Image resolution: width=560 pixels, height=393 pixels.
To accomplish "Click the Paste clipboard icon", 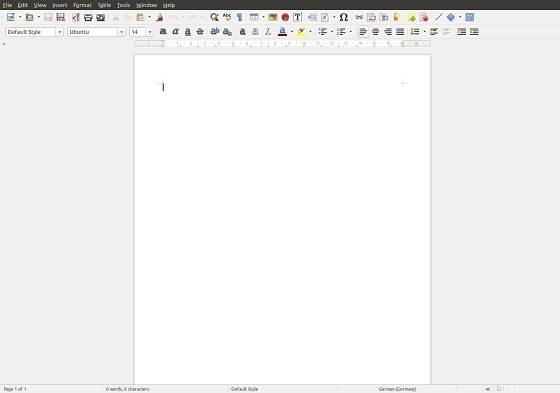I will (140, 17).
